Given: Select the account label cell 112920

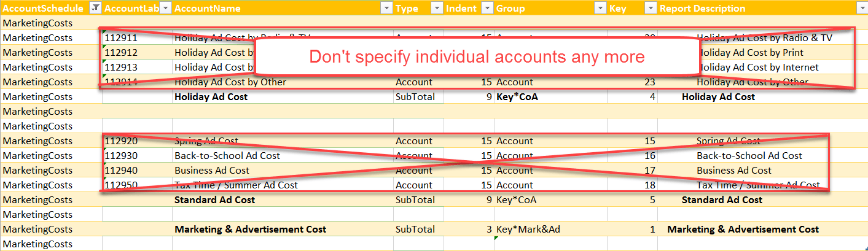Looking at the screenshot, I should tap(137, 141).
